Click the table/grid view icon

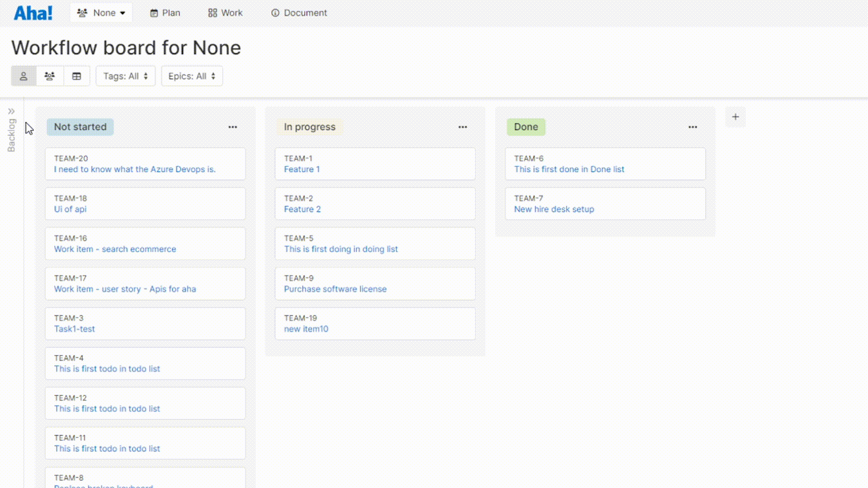[76, 76]
